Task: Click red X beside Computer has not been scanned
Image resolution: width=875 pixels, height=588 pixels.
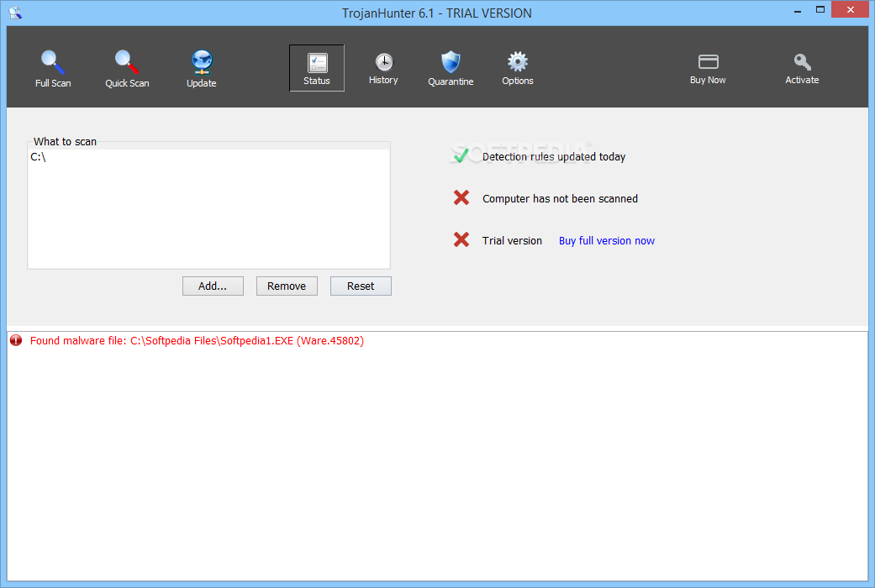Action: (x=461, y=197)
